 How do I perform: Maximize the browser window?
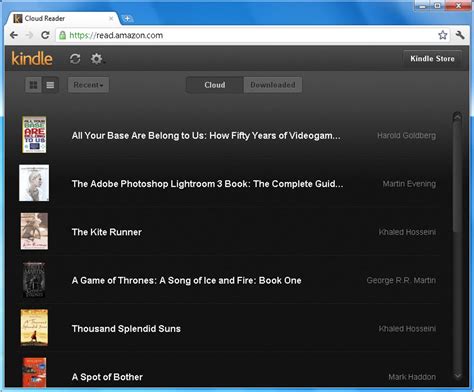(x=438, y=6)
